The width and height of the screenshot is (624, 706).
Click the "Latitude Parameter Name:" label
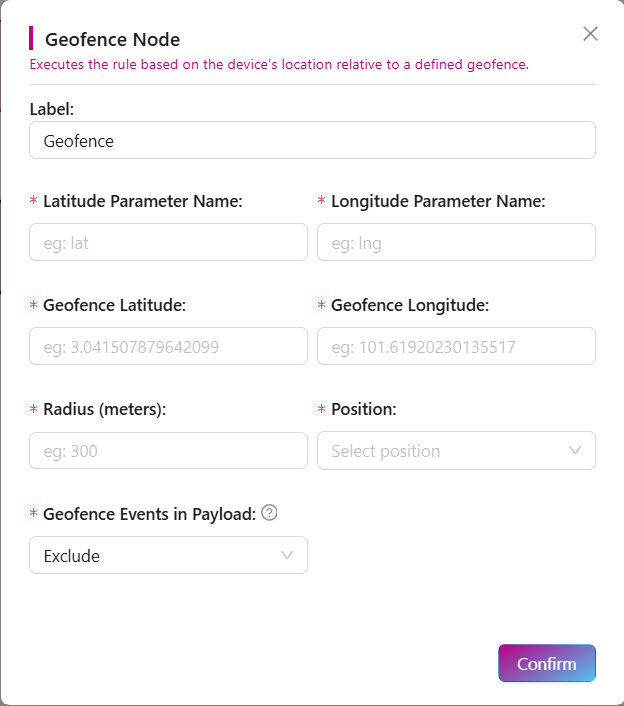[x=142, y=201]
